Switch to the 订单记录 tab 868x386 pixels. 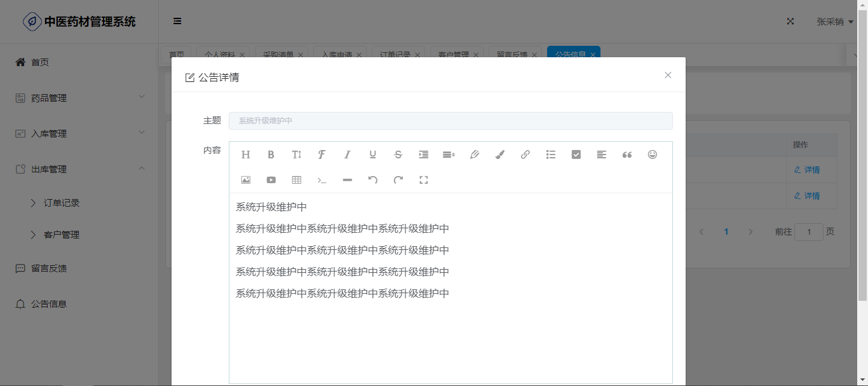395,55
